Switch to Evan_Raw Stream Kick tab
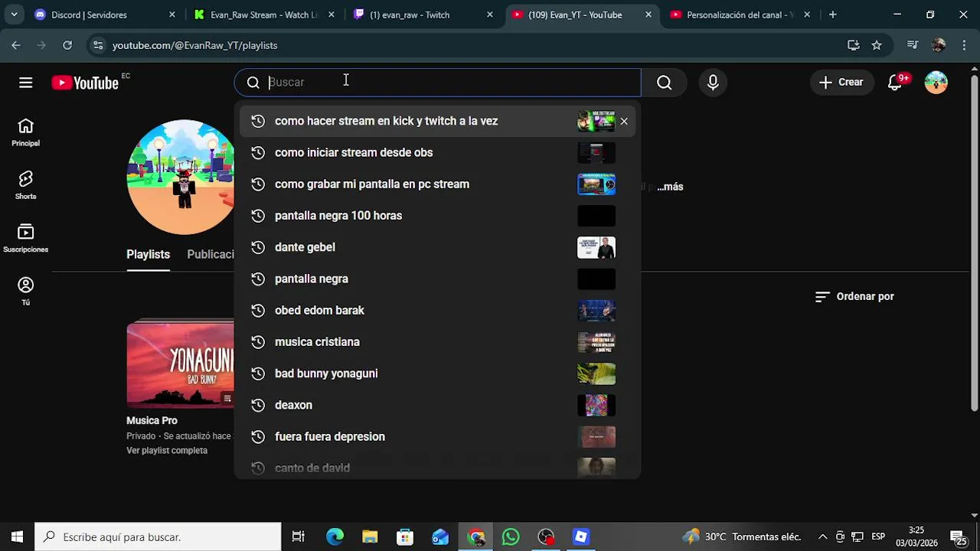The height and width of the screenshot is (551, 980). 263,15
